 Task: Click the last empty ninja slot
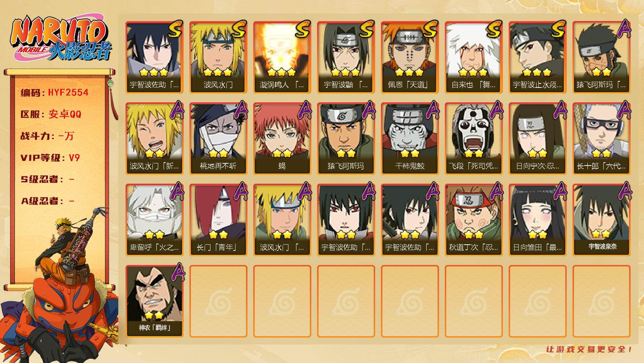602,301
